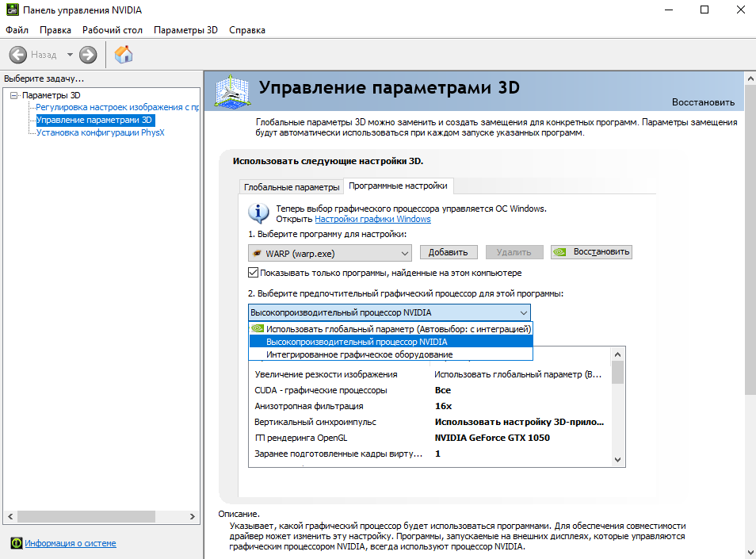Click Восстановить button with NVIDIA logo
Viewport: 756px width, 559px height.
pyautogui.click(x=592, y=252)
